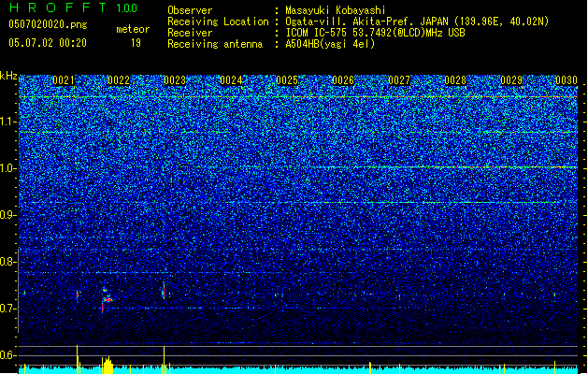Click the 1.1 kHz axis label
Image resolution: width=588 pixels, height=374 pixels.
point(8,122)
